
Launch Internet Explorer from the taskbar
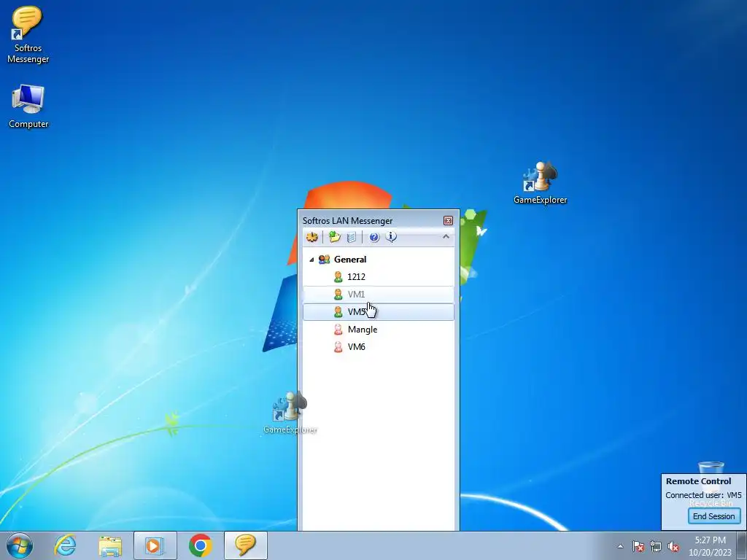(x=65, y=545)
